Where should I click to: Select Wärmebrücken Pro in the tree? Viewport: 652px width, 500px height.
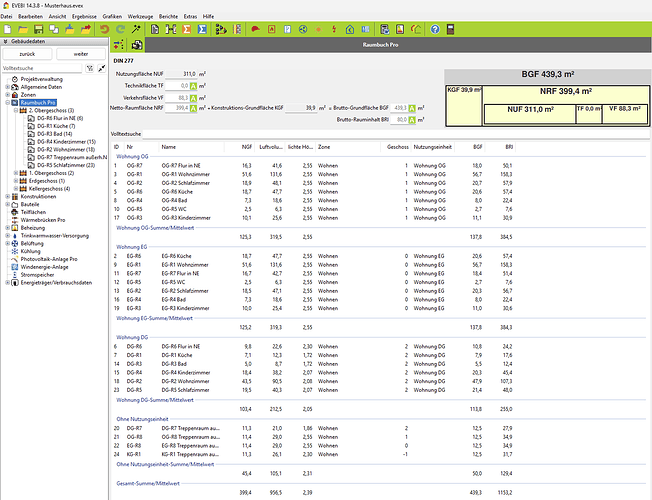pyautogui.click(x=43, y=220)
